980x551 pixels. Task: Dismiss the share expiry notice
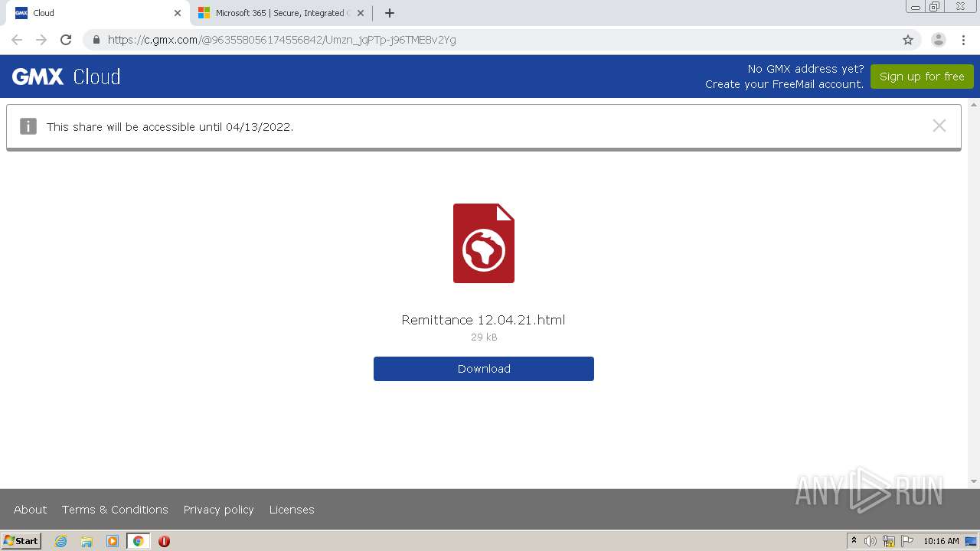pos(939,126)
